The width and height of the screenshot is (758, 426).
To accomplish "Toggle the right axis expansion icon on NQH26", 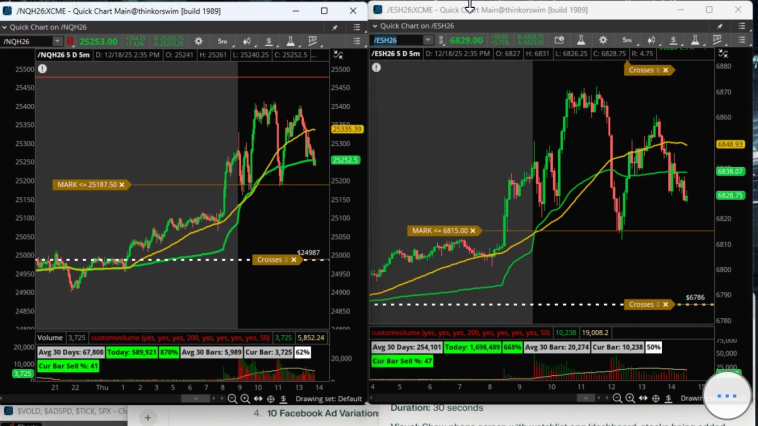I will coord(338,55).
